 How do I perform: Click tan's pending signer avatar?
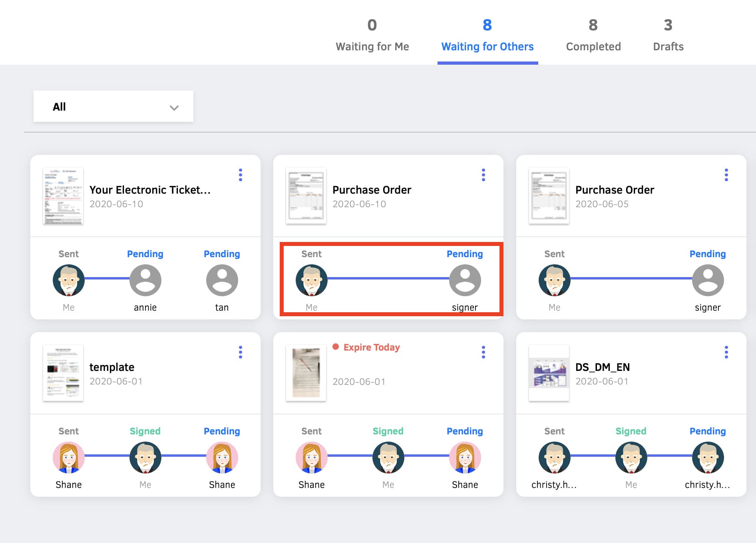tap(222, 280)
